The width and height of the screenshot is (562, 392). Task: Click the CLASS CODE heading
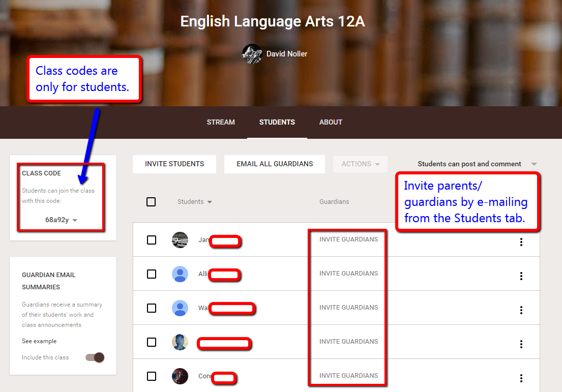[x=41, y=173]
